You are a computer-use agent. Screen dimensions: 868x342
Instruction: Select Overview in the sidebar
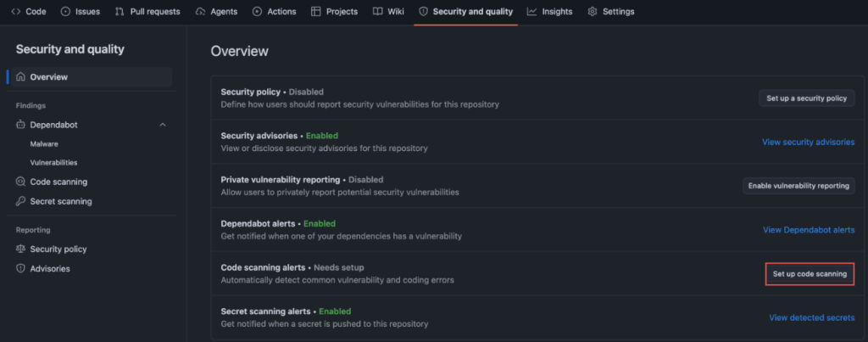tap(92, 77)
